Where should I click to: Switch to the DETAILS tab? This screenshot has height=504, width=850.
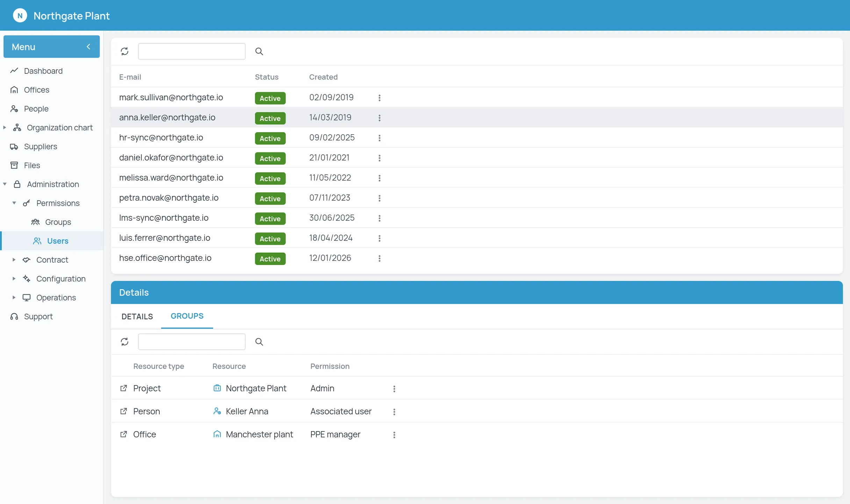coord(137,316)
